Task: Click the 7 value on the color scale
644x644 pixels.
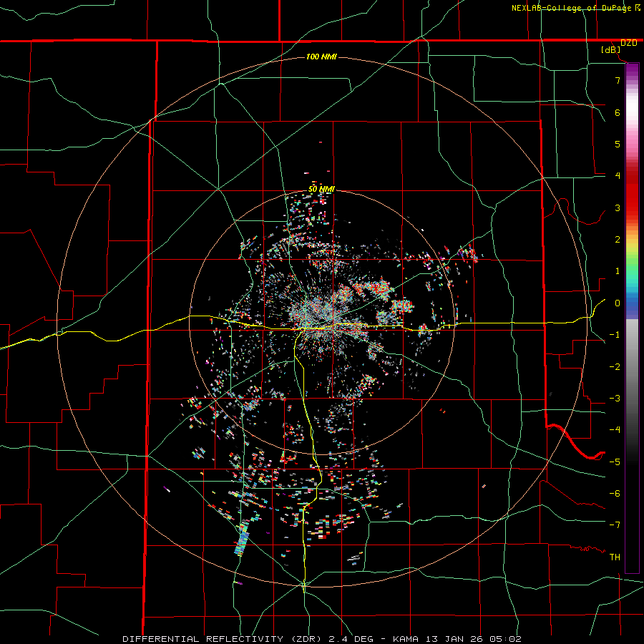Action: (618, 80)
